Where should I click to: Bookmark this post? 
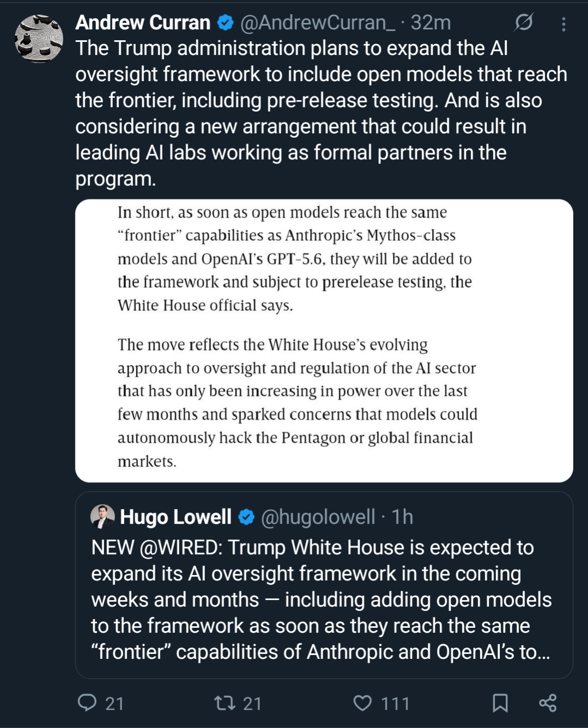(500, 703)
